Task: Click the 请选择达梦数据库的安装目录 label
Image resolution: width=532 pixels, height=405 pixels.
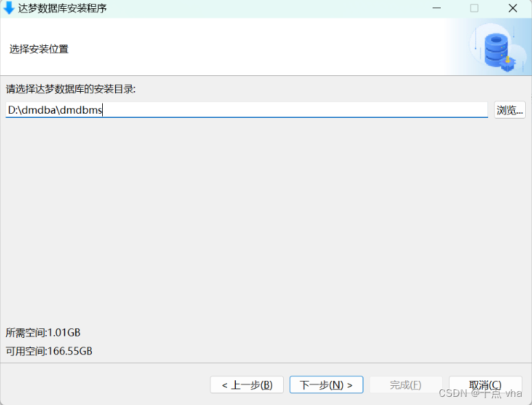Action: click(71, 89)
